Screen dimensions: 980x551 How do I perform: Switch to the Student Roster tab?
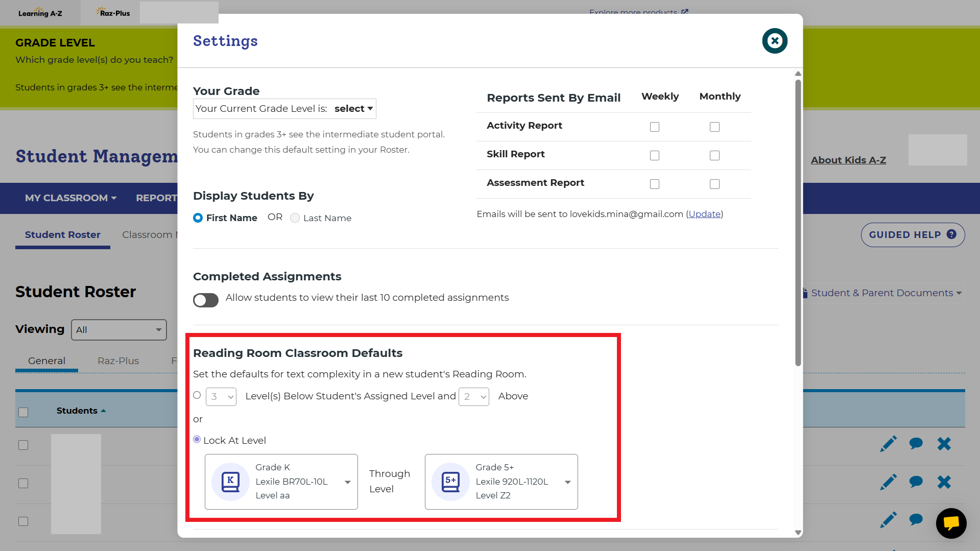tap(62, 235)
